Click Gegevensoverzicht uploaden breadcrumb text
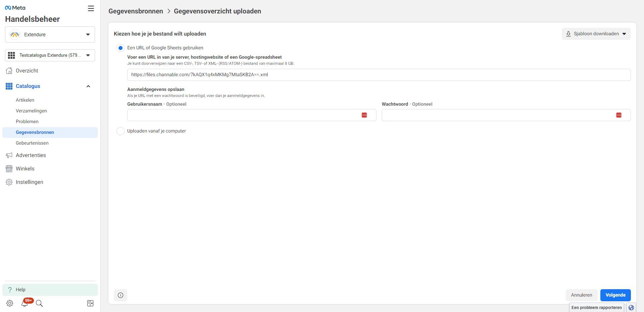Viewport: 644px width, 312px height. pyautogui.click(x=217, y=11)
